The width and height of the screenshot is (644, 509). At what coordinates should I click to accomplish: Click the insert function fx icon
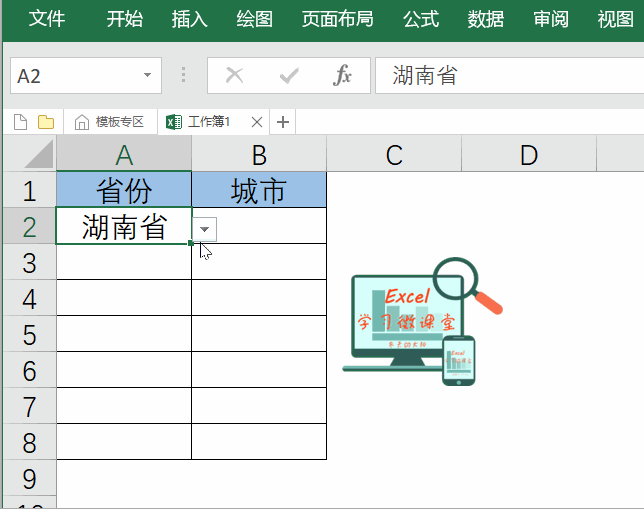[x=343, y=76]
